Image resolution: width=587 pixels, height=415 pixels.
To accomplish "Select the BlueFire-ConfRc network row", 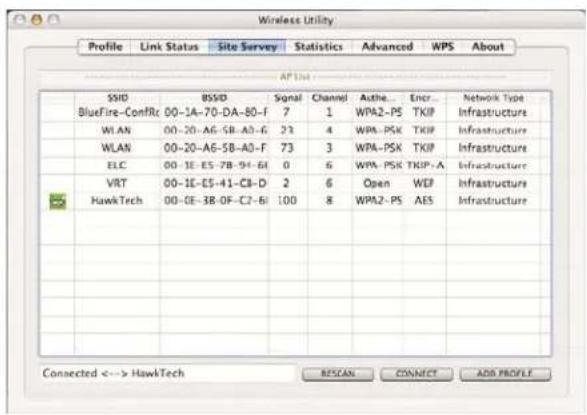I will (x=295, y=112).
